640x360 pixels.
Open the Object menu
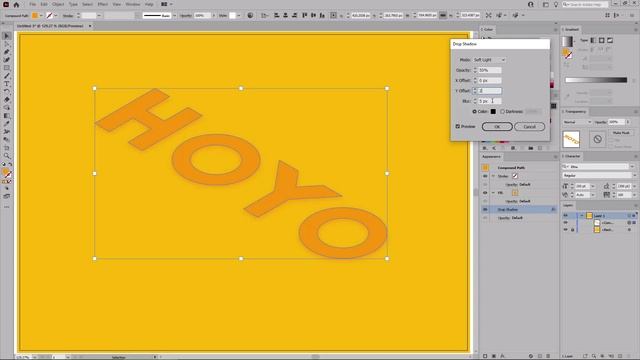[58, 4]
